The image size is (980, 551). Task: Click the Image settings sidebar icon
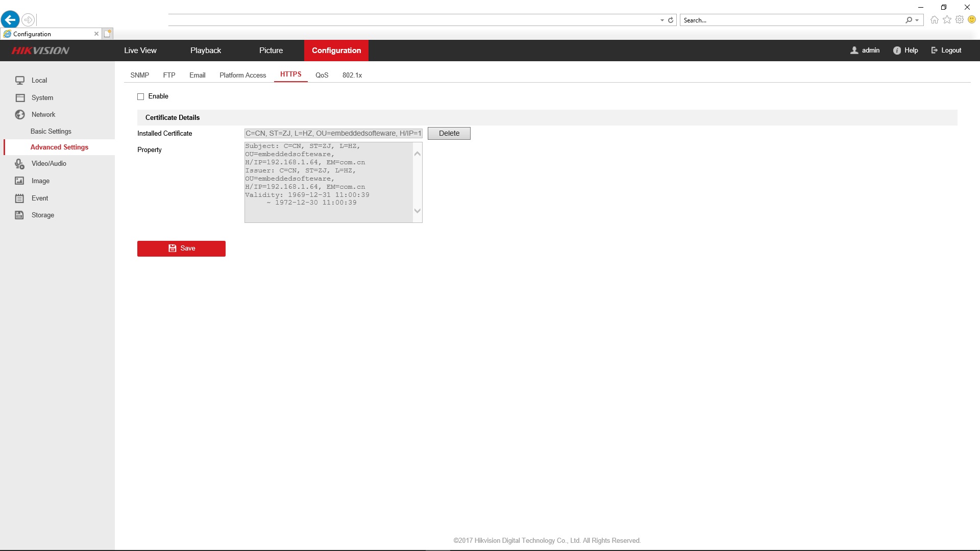20,181
